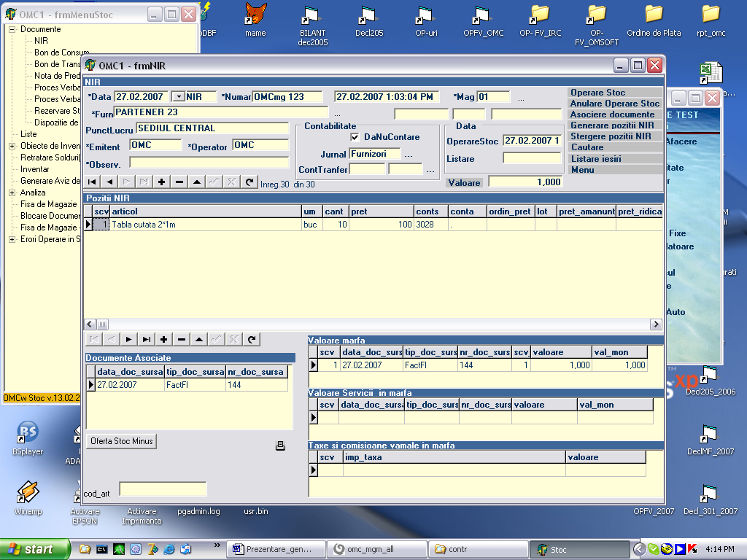This screenshot has height=560, width=747.
Task: Add new NIR record with top plus button
Action: point(161,182)
